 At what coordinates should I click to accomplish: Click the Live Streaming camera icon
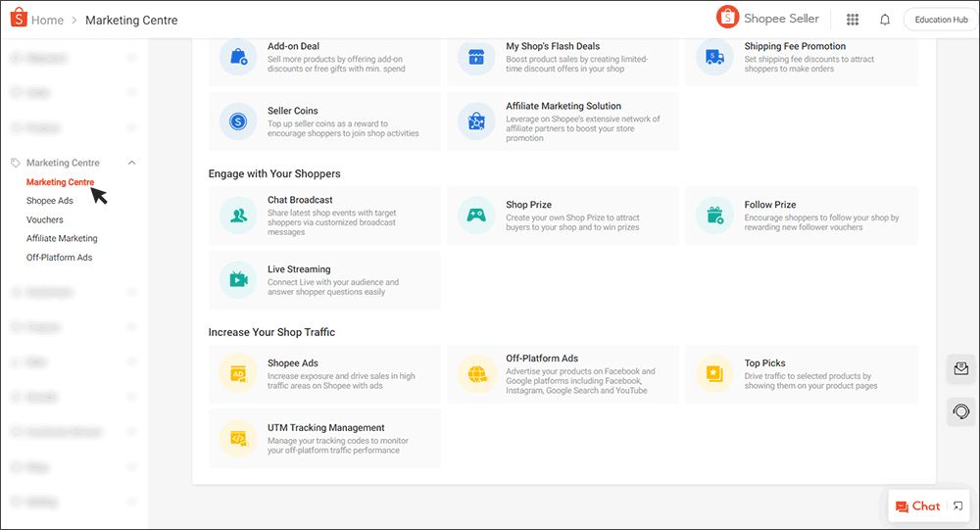(238, 280)
